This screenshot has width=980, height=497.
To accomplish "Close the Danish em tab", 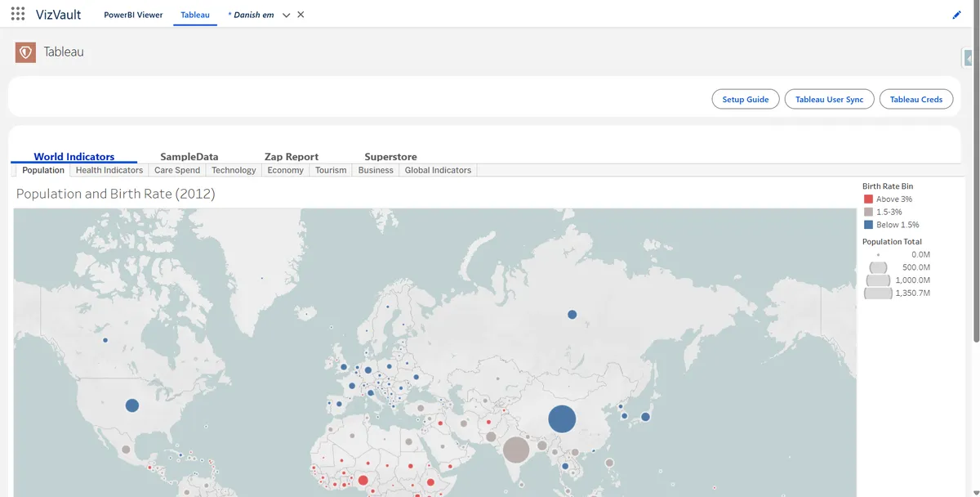I will click(301, 15).
